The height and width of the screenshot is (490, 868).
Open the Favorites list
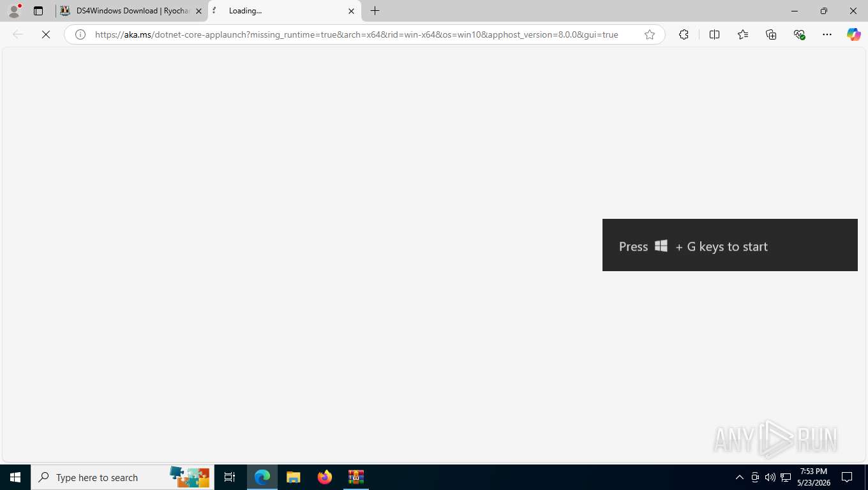point(743,34)
